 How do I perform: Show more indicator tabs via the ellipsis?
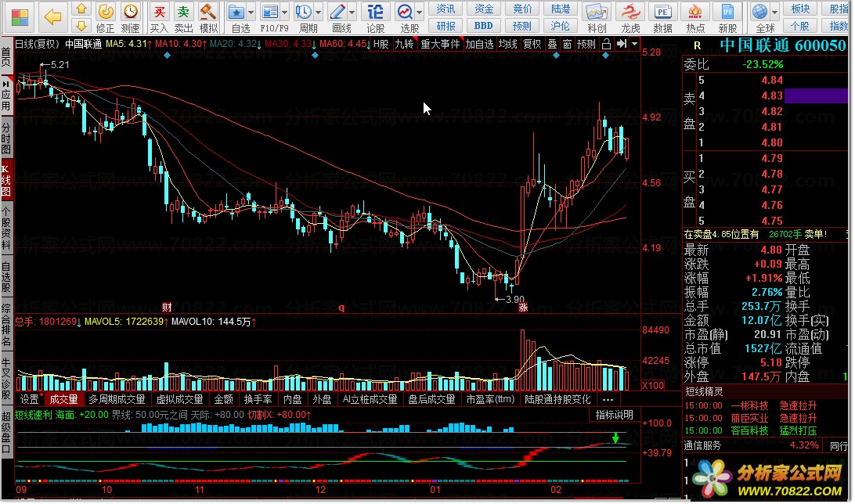(608, 399)
